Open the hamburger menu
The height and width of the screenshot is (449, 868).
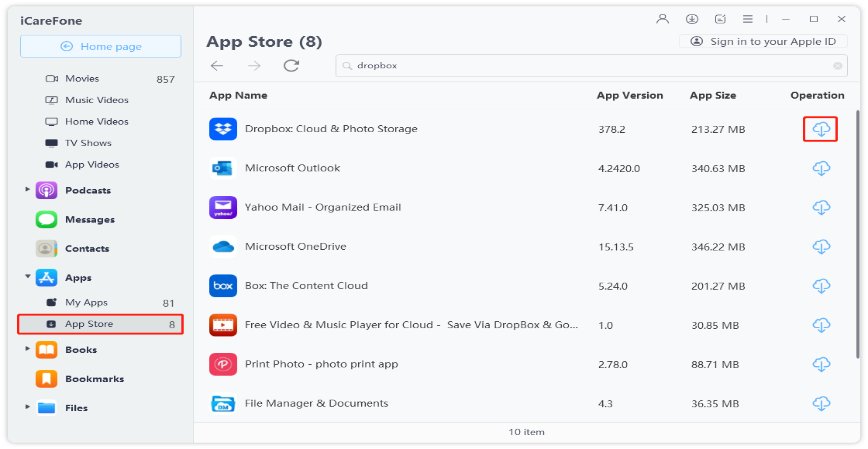[748, 19]
